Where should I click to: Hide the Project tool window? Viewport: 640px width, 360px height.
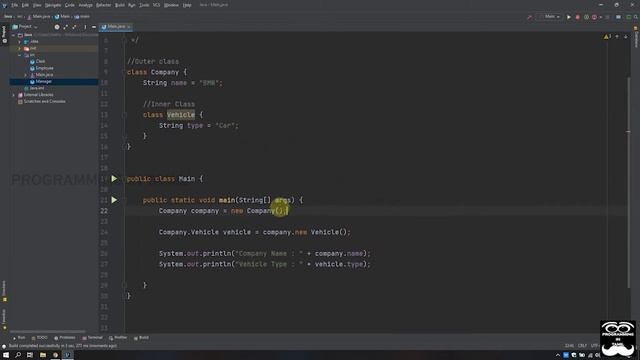(x=94, y=27)
